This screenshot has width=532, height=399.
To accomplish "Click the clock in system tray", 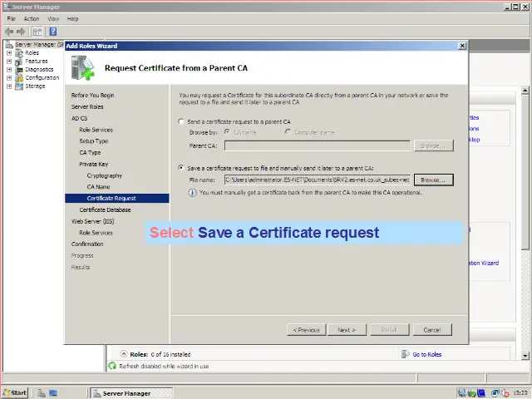I will [520, 393].
